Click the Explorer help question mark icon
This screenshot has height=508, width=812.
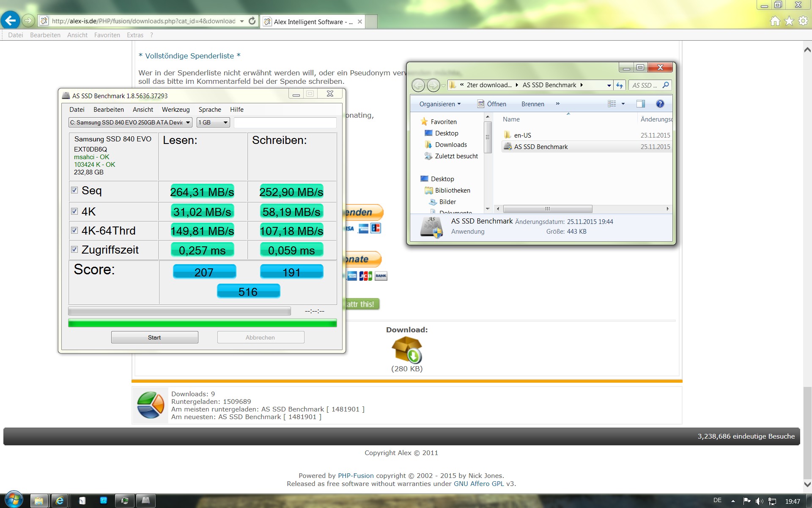point(660,104)
